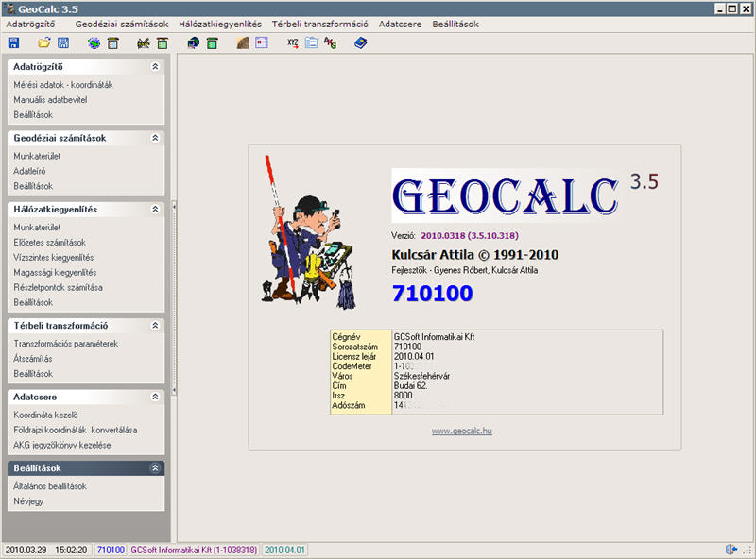Select Részletpontok számítása in the sidebar
This screenshot has height=559, width=756.
(59, 287)
